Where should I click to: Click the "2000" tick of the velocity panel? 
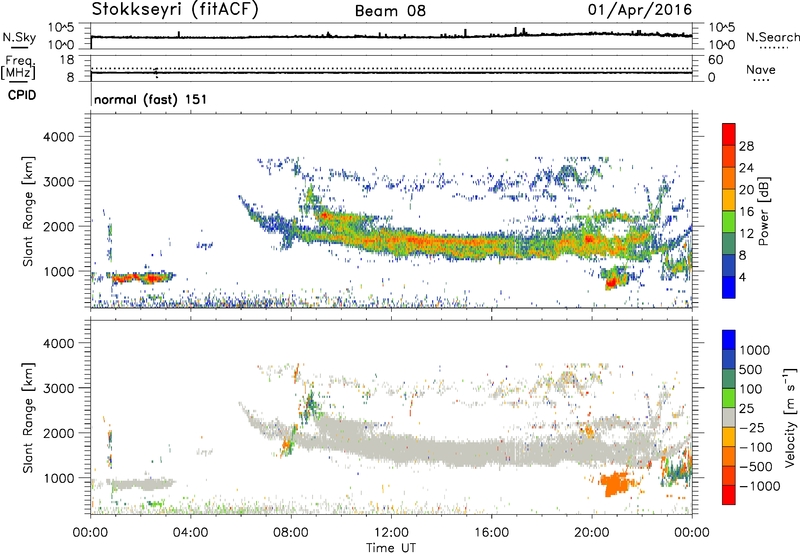click(x=58, y=433)
